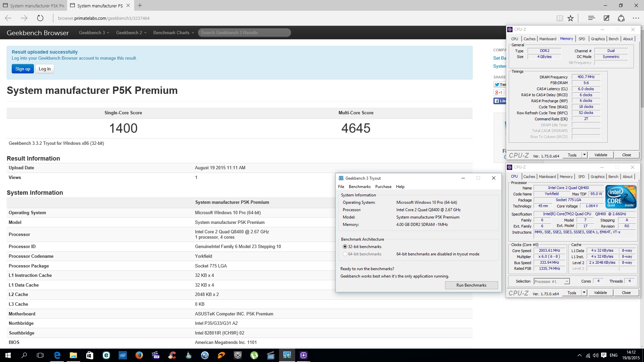Image resolution: width=644 pixels, height=362 pixels.
Task: Open taskbar search magnifier
Action: (x=24, y=355)
